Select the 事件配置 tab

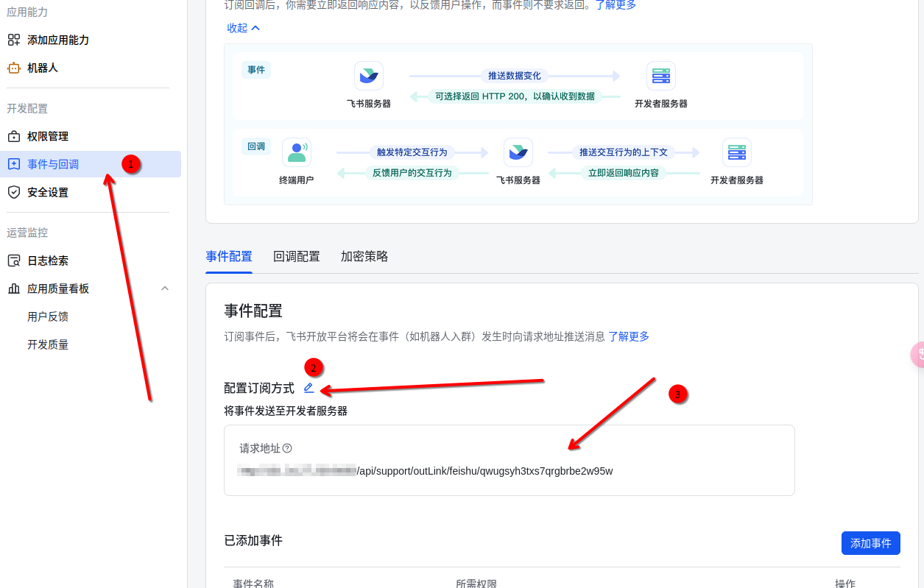point(228,256)
